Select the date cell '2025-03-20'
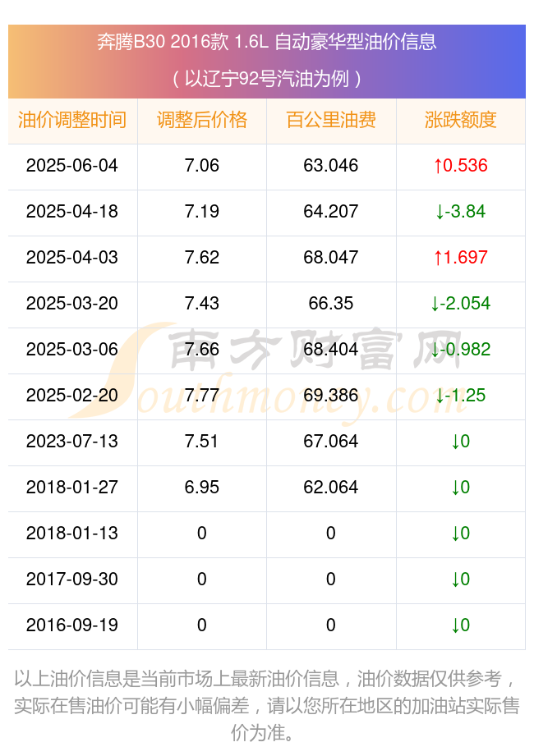Image resolution: width=534 pixels, height=756 pixels. click(72, 304)
